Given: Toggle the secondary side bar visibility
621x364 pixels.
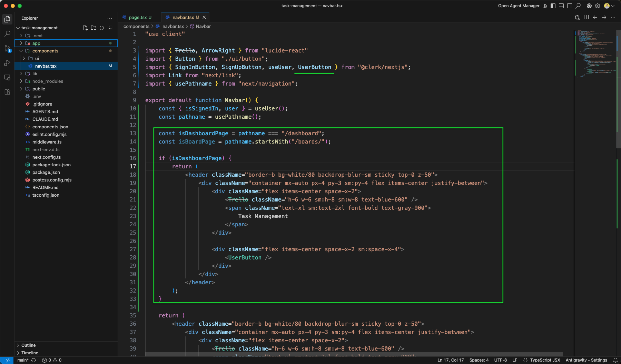Looking at the screenshot, I should click(570, 6).
